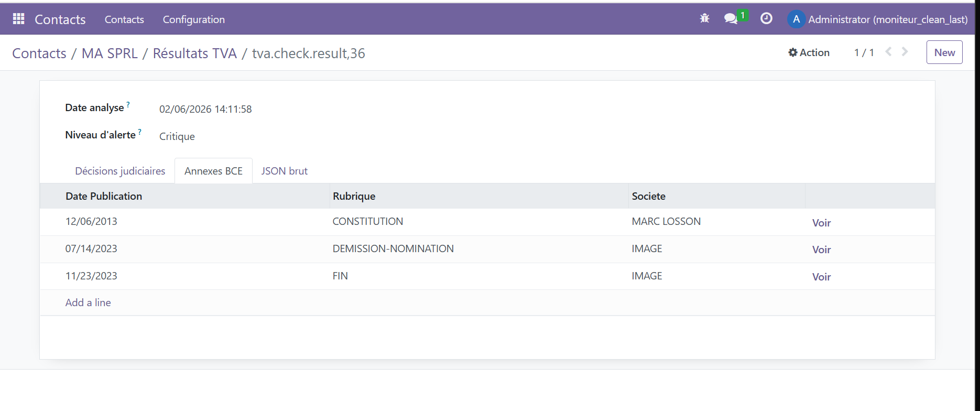Sort by Date Publication column header
The height and width of the screenshot is (411, 980).
tap(184, 196)
